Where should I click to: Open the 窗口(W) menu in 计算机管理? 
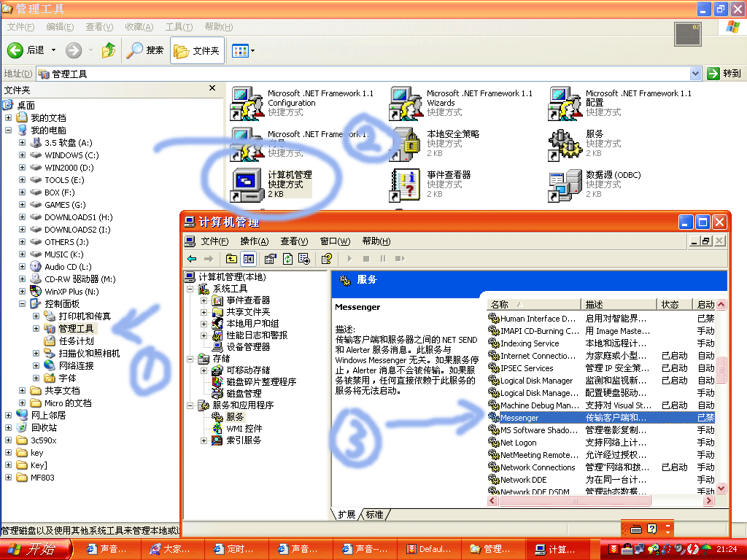335,241
